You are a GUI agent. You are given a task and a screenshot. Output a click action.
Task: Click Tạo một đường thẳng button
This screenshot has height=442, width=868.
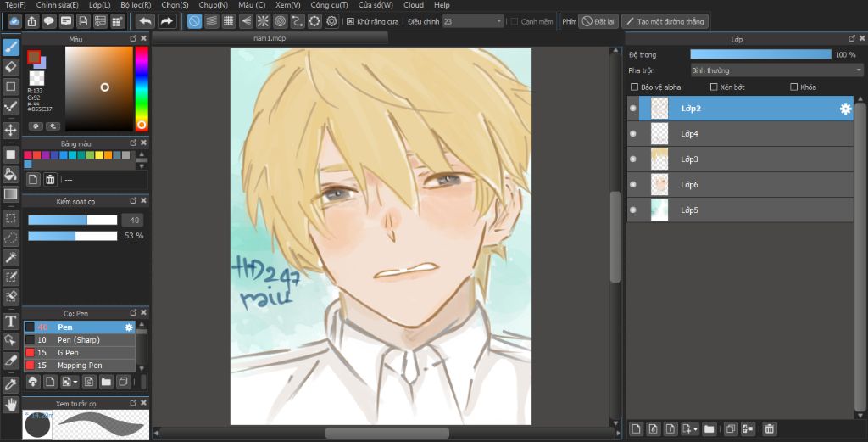point(665,21)
